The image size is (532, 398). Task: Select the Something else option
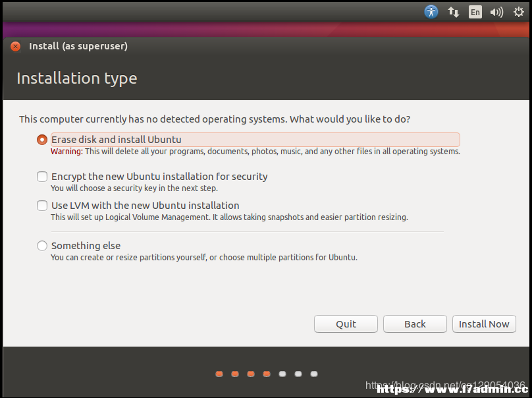(x=42, y=246)
